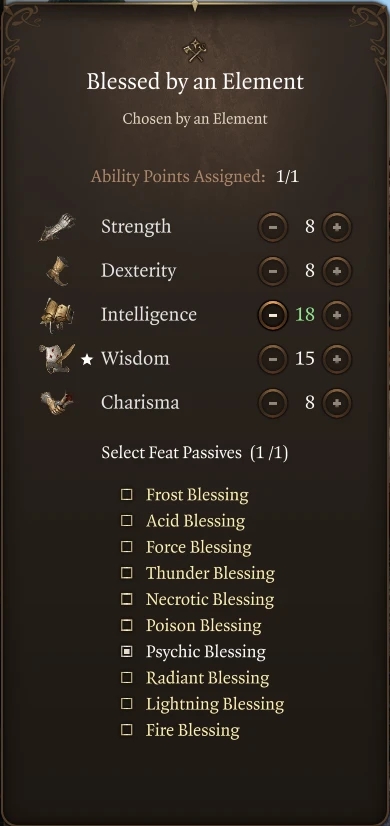Increase Dexterity with plus button
Screen dimensions: 390x826
[x=337, y=271]
